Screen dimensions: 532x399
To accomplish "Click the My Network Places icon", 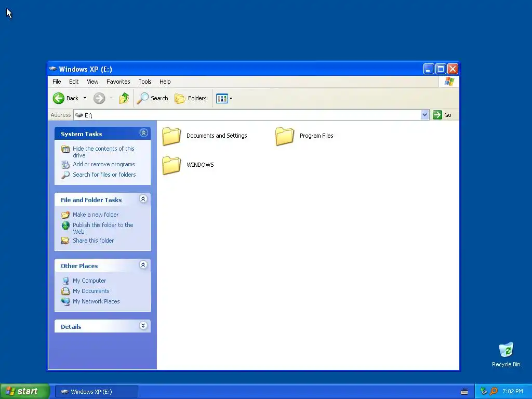I will (x=65, y=301).
